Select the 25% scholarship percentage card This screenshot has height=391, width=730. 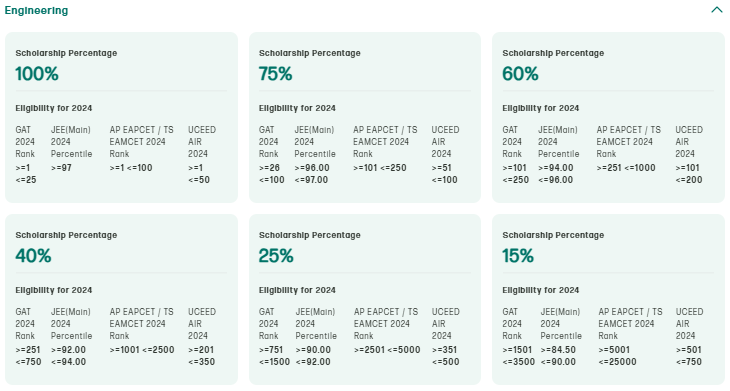click(365, 299)
